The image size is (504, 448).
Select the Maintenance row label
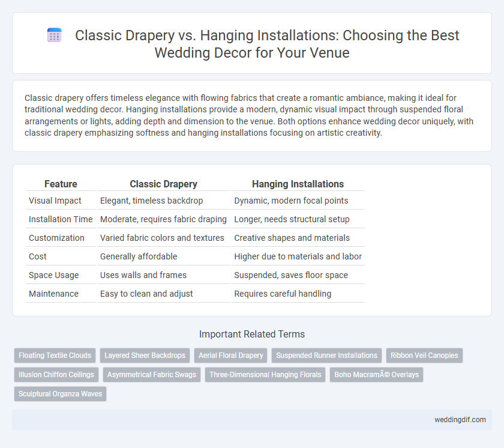[53, 294]
